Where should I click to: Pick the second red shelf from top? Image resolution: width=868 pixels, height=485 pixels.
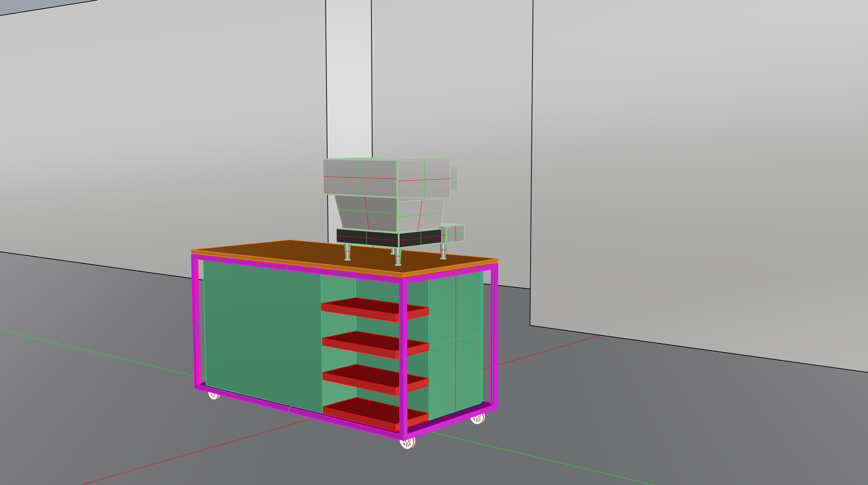click(375, 344)
